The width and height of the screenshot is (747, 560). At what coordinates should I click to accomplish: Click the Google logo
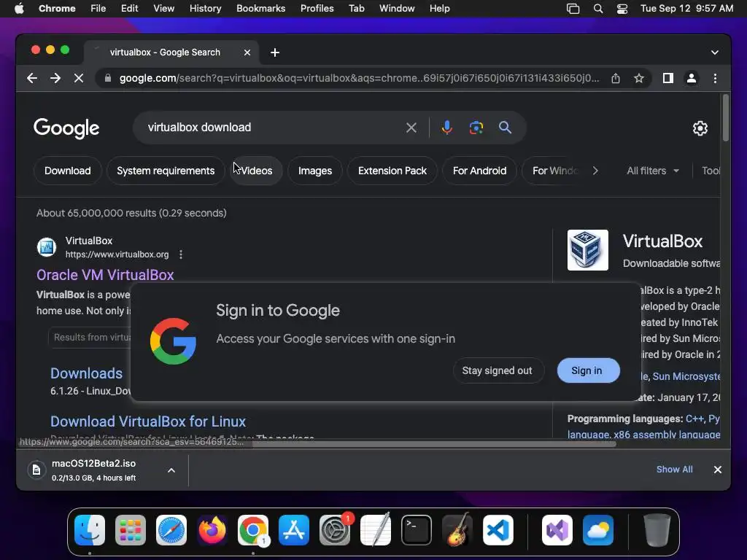(x=66, y=128)
